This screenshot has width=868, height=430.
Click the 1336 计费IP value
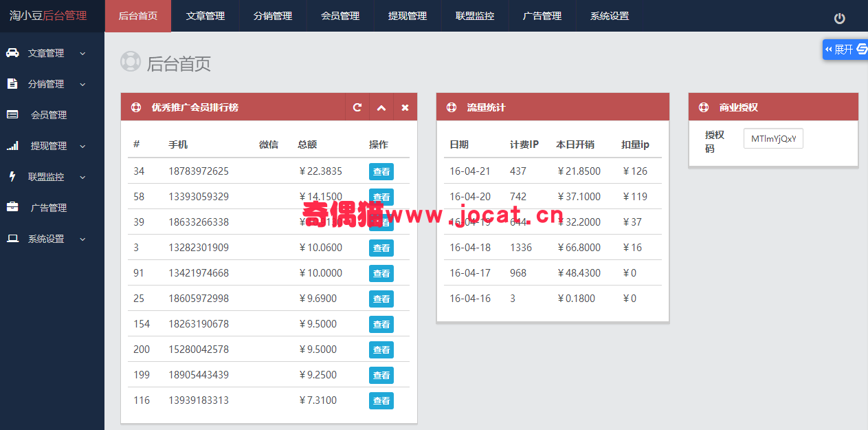(521, 247)
